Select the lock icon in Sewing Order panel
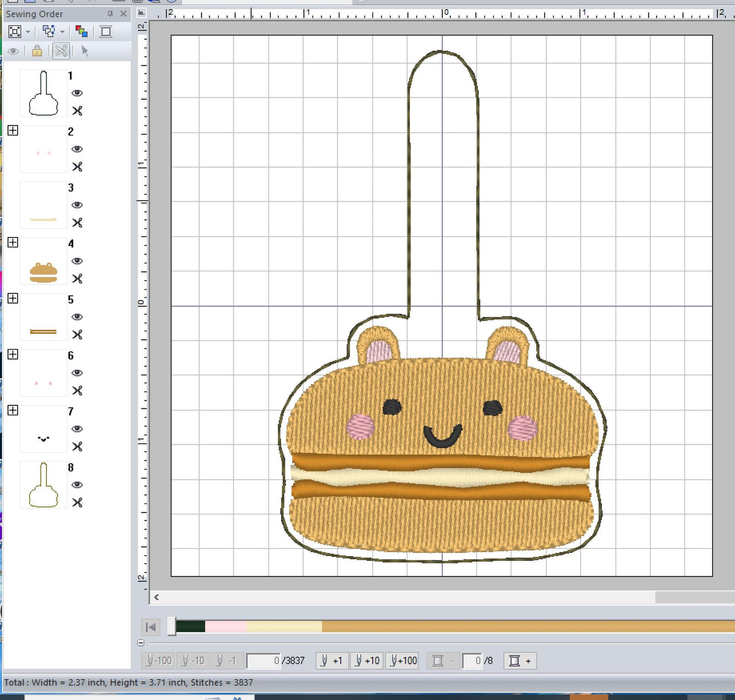This screenshot has height=700, width=735. pyautogui.click(x=37, y=51)
